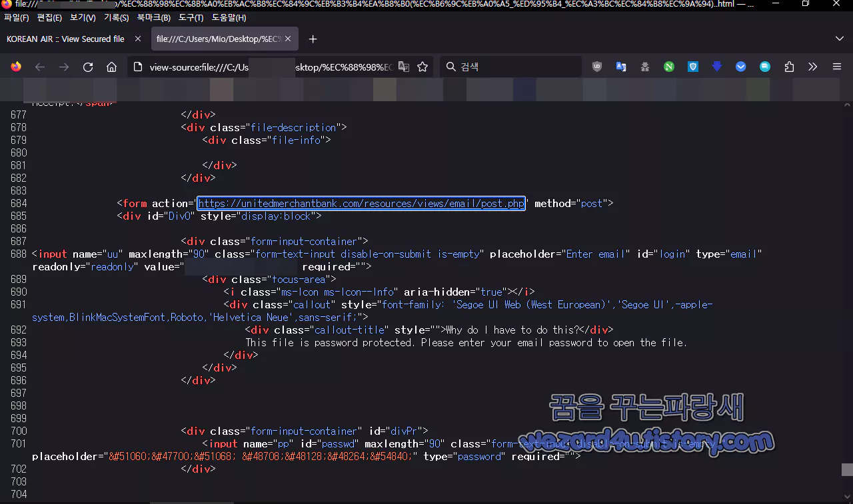Click the page info document icon in URL bar
The height and width of the screenshot is (504, 853).
pyautogui.click(x=137, y=67)
